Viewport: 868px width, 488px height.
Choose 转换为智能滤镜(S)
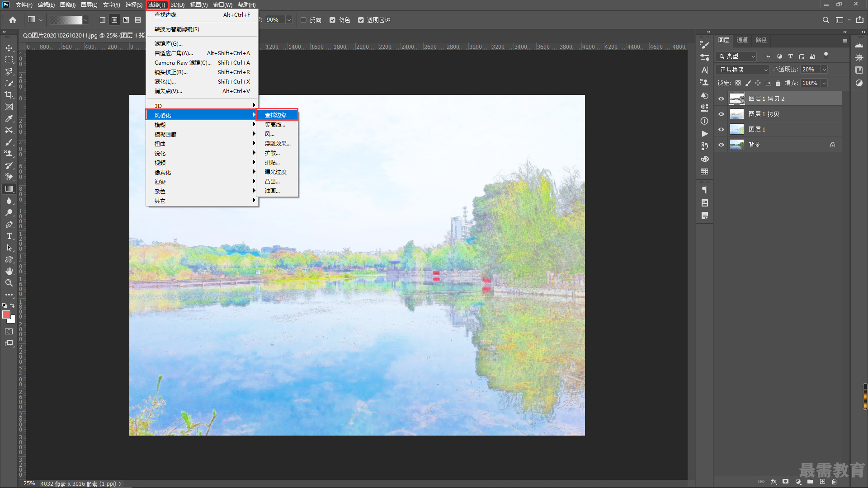tap(202, 29)
